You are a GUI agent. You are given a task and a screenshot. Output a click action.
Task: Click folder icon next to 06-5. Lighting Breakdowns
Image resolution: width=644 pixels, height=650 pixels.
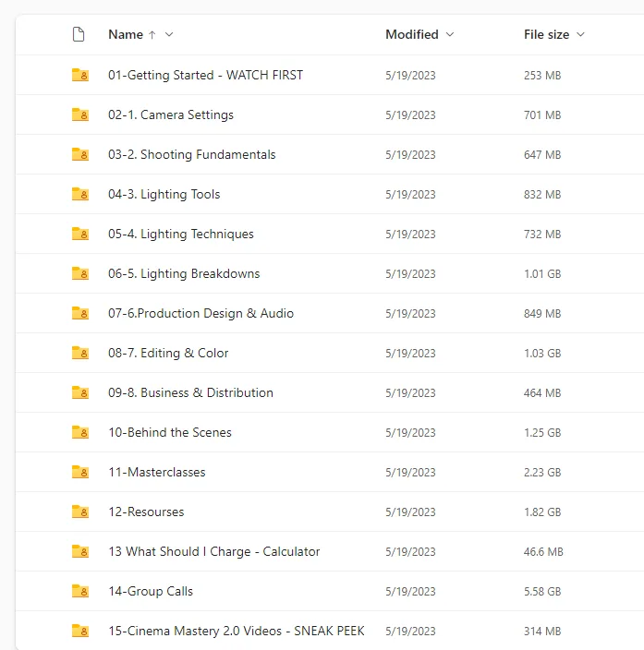[x=80, y=273]
